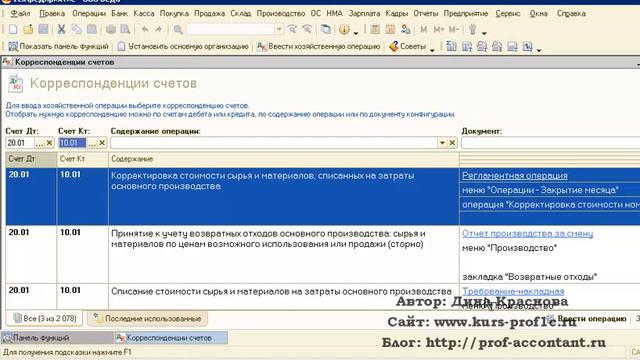
Task: Click the Redo arrow icon
Action: tap(159, 29)
